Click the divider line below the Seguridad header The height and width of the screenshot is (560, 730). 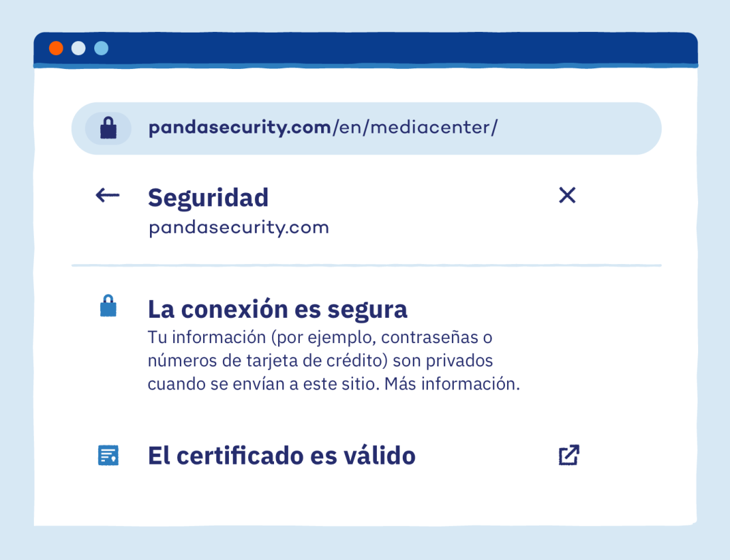(366, 265)
